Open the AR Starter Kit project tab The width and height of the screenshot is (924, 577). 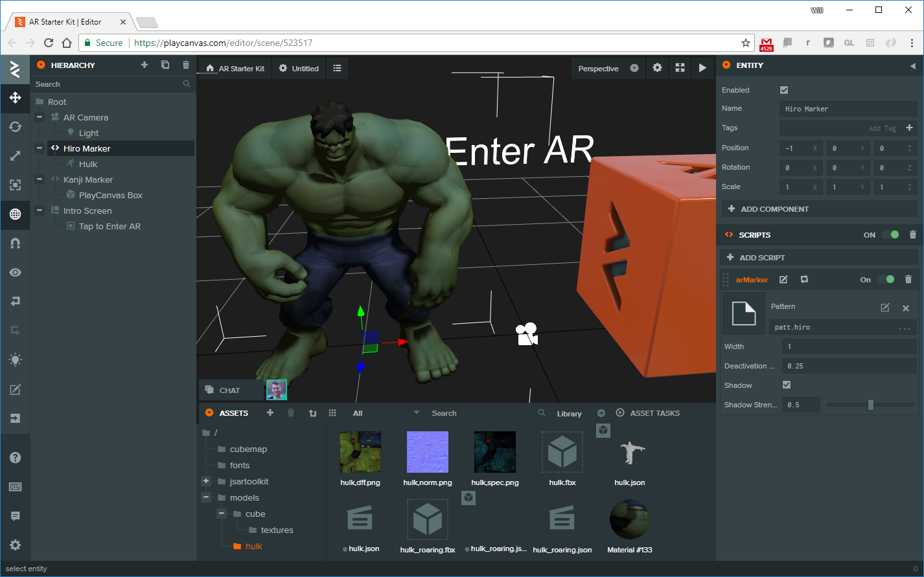pos(235,68)
